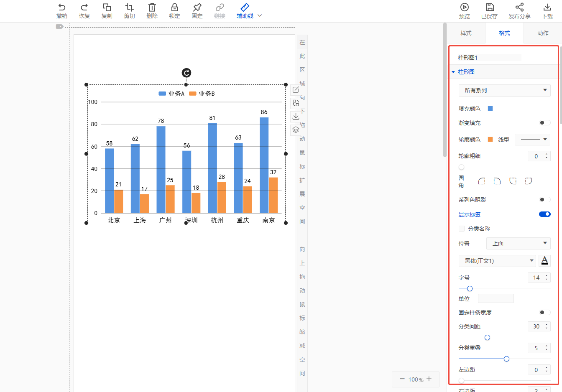This screenshot has width=562, height=392.
Task: Click the 填充颜色 blue swatch
Action: click(x=490, y=109)
